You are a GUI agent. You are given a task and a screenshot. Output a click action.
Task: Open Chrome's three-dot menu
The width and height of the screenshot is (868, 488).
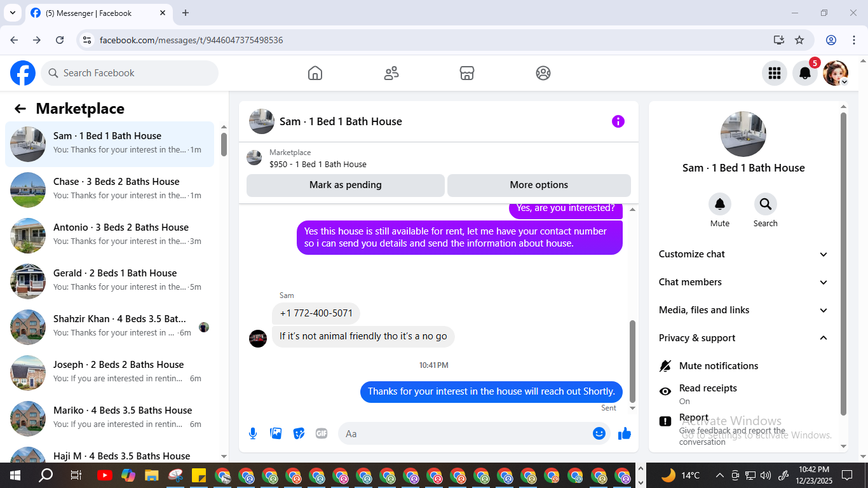(853, 40)
